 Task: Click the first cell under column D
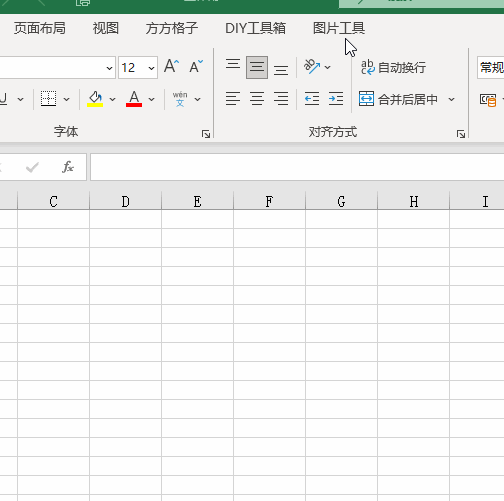click(x=125, y=219)
